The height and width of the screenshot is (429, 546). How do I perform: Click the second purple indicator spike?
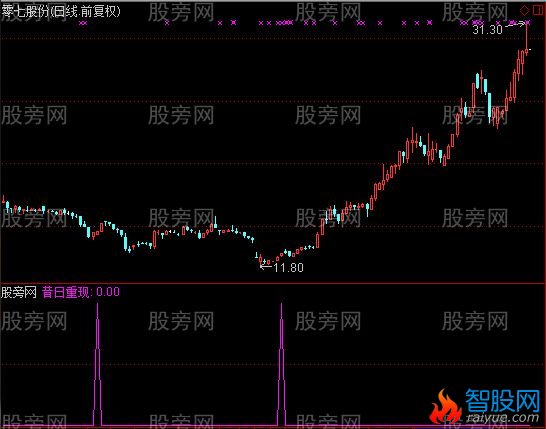pos(281,364)
